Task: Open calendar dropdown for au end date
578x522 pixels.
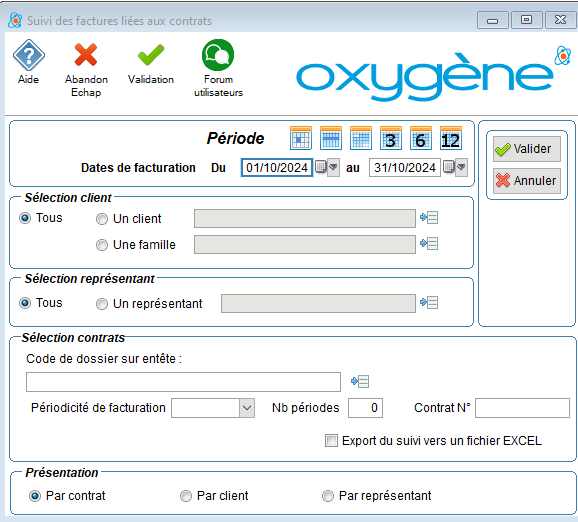Action: 461,167
